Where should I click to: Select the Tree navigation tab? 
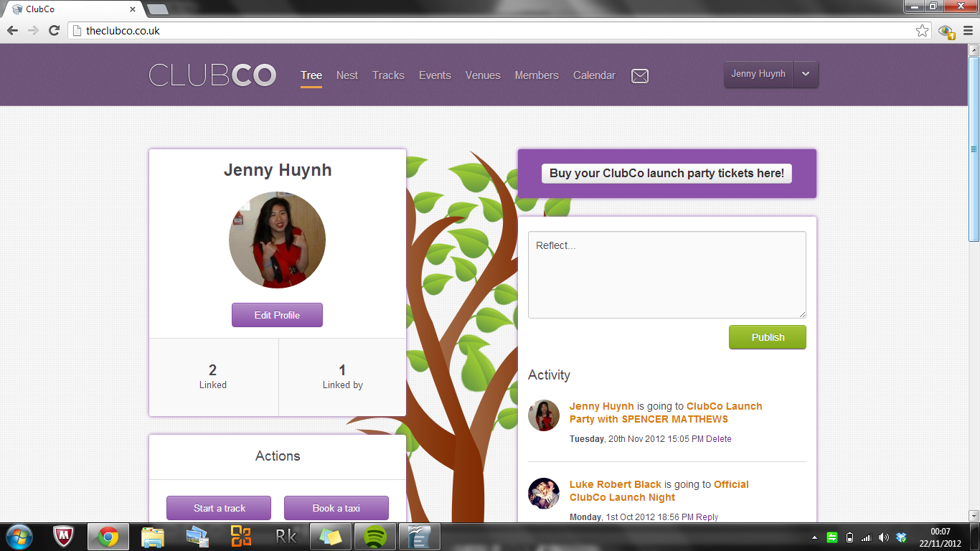[x=311, y=75]
